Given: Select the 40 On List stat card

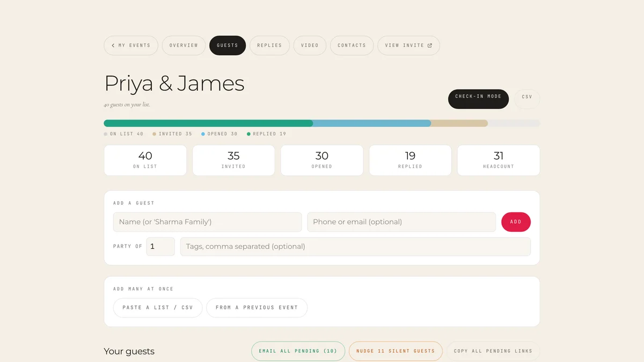Looking at the screenshot, I should (x=145, y=160).
